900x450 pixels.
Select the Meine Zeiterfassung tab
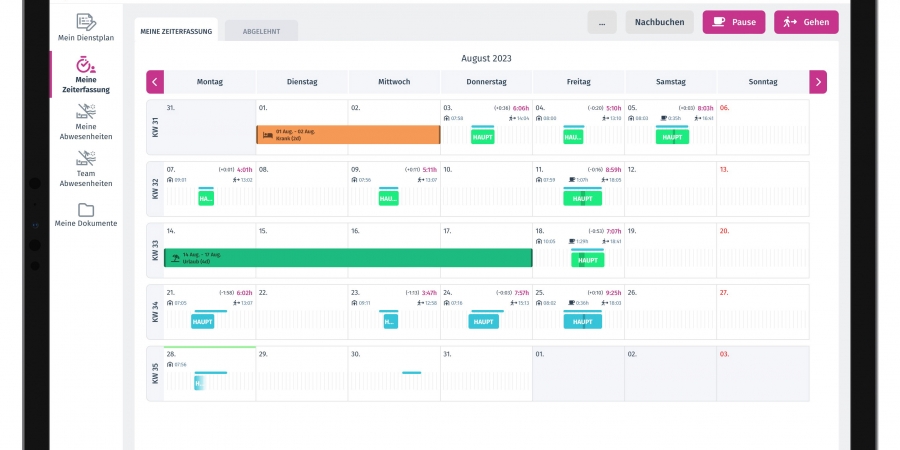coord(175,31)
